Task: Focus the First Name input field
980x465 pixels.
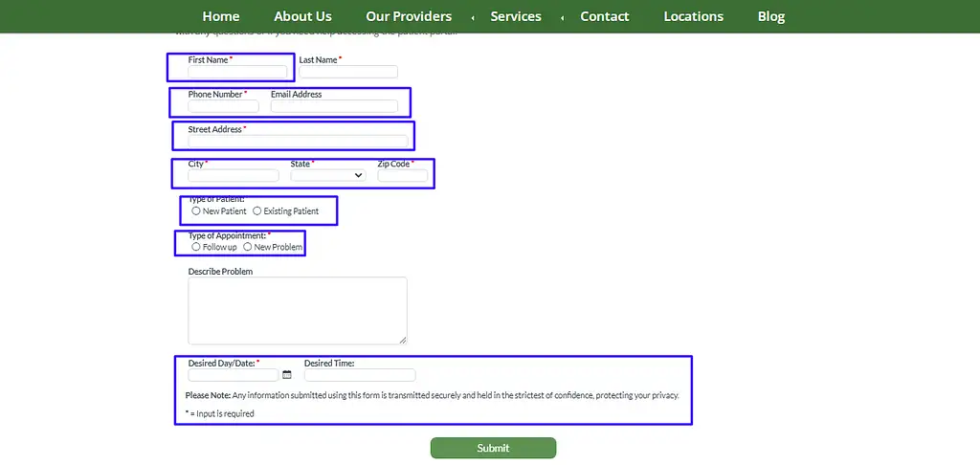Action: point(237,72)
